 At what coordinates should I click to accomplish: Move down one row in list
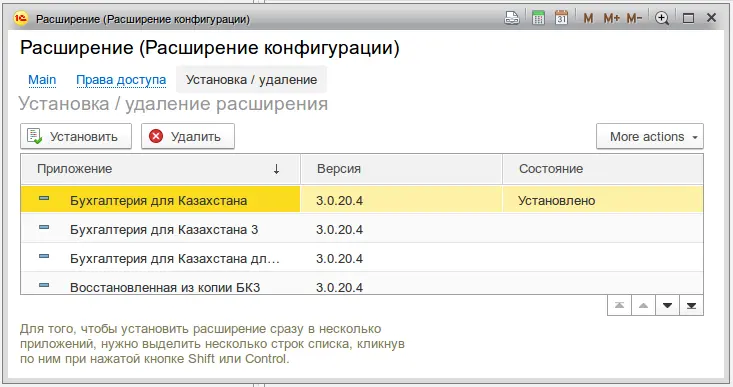point(668,306)
